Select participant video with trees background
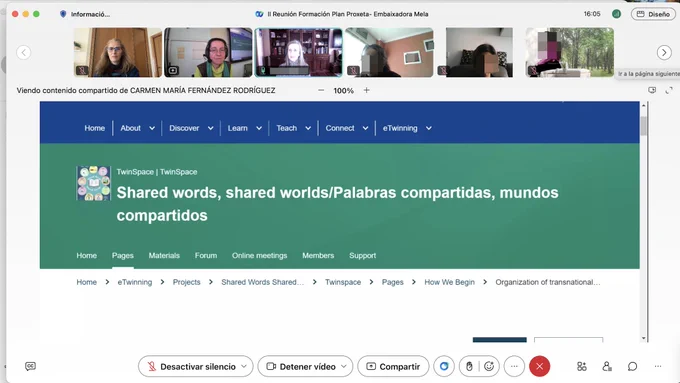680x383 pixels. 569,52
